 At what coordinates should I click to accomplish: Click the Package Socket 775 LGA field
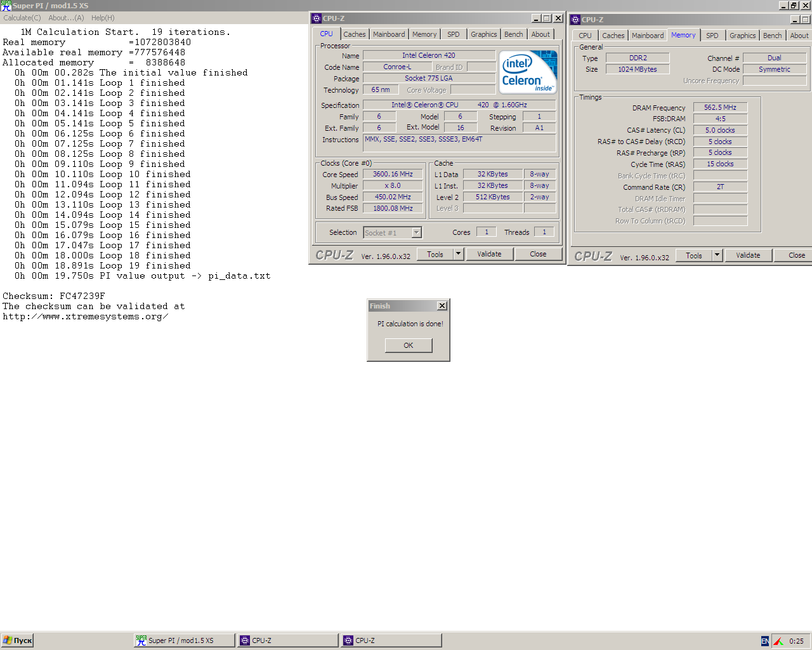tap(429, 79)
